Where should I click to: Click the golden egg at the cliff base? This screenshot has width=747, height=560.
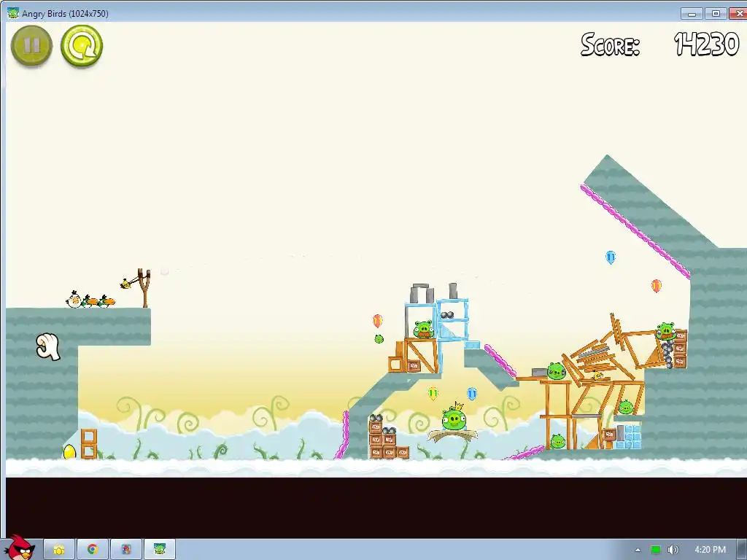pos(69,451)
